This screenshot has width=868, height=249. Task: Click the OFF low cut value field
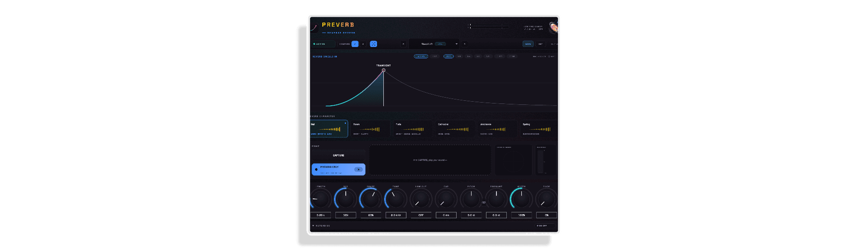[x=421, y=215]
